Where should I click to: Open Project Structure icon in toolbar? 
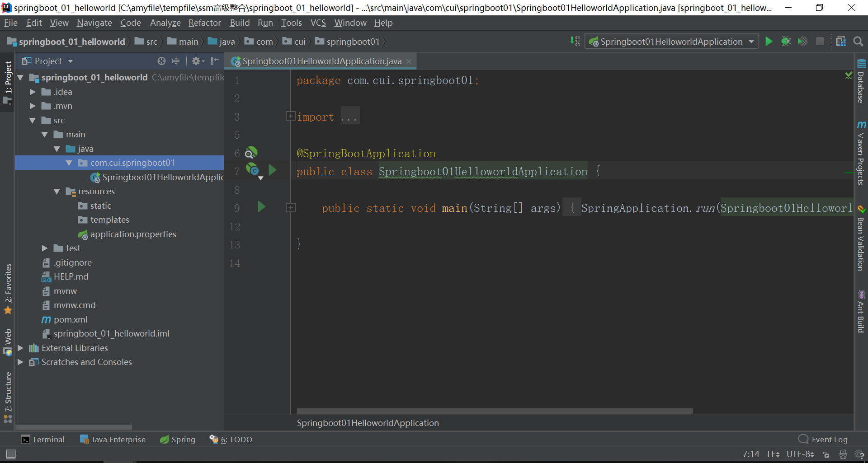pos(841,42)
